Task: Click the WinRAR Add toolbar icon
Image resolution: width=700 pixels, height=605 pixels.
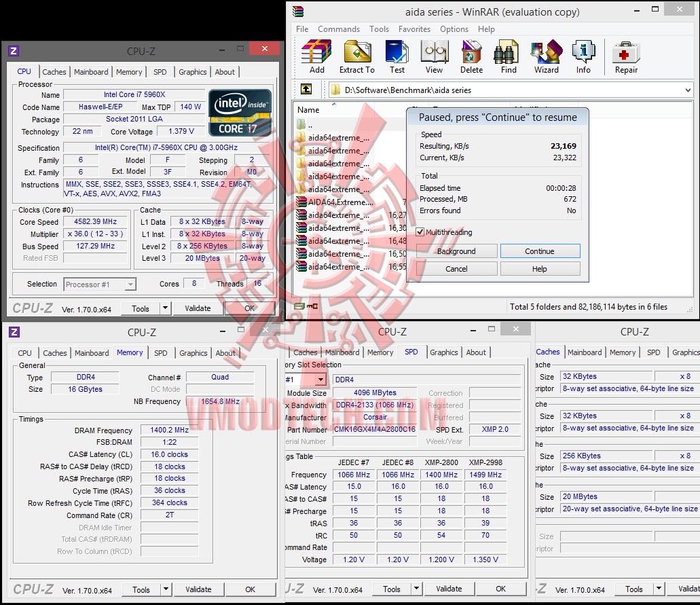Action: click(x=316, y=51)
